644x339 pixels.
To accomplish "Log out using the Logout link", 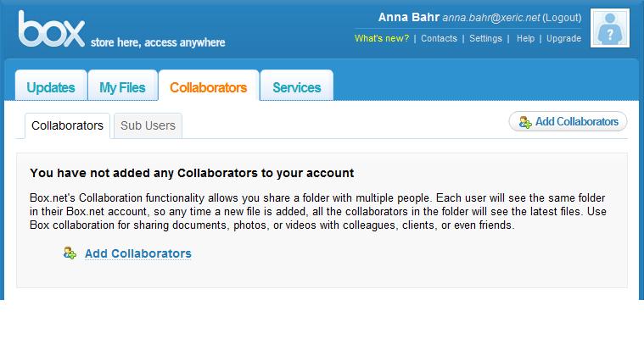I will coord(562,18).
